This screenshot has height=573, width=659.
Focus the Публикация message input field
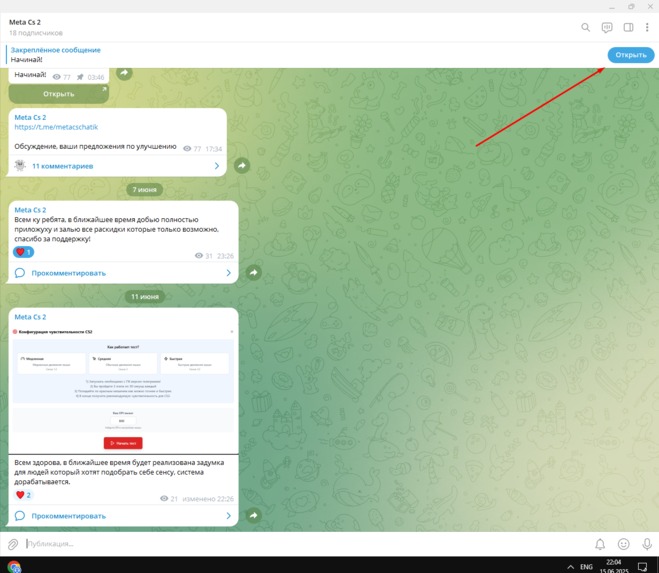coord(305,544)
